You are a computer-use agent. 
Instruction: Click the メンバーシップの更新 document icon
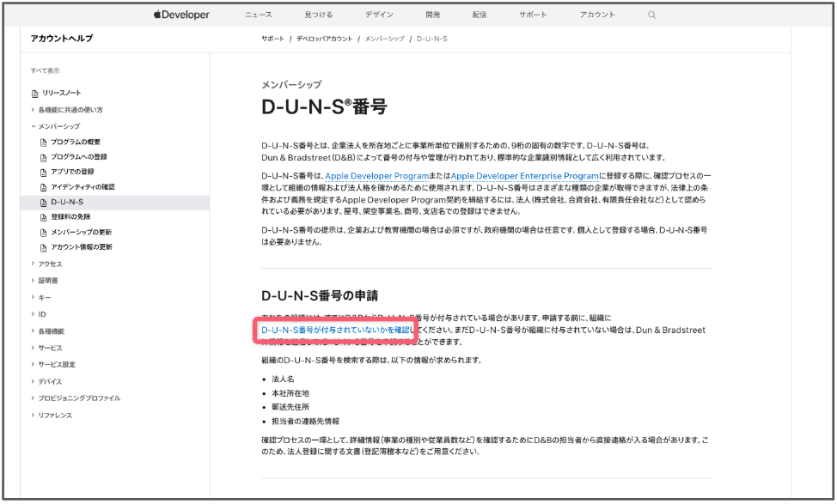(x=44, y=233)
